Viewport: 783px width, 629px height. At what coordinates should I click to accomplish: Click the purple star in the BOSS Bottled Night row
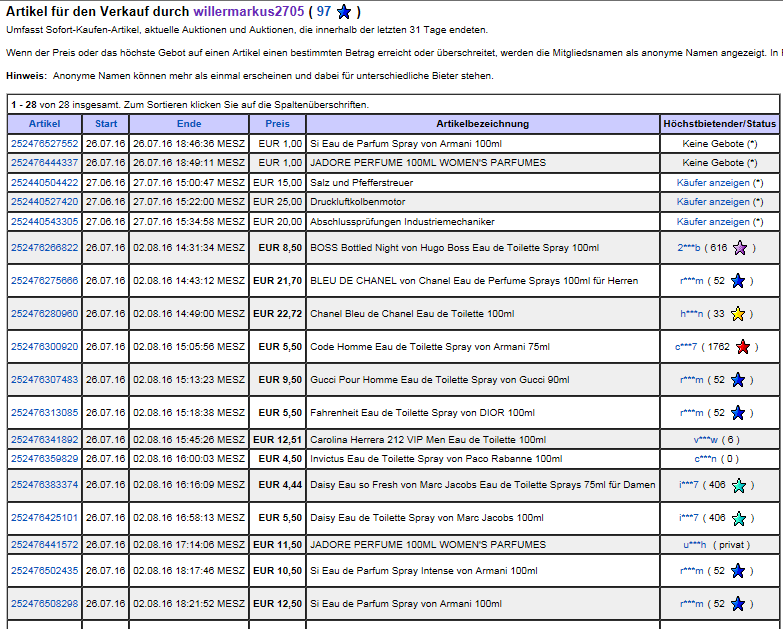click(x=740, y=248)
